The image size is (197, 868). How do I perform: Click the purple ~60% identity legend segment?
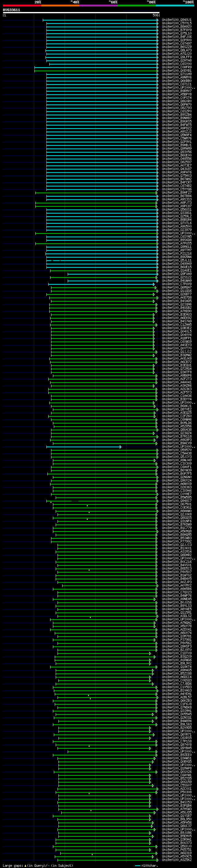coord(99,6)
